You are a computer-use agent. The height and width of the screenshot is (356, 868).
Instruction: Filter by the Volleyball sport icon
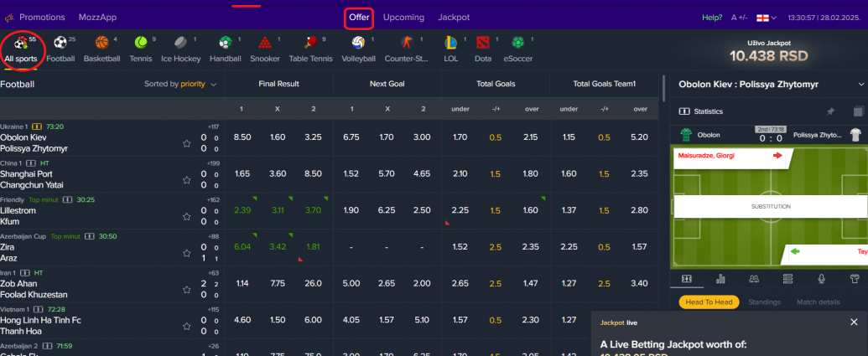pyautogui.click(x=358, y=43)
